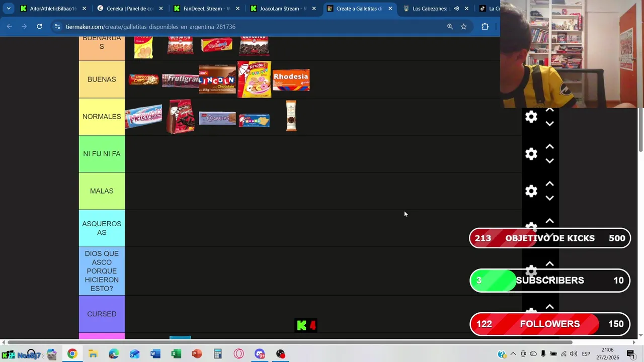Switch to FanDeeeL Stream browser tab

[x=205, y=9]
